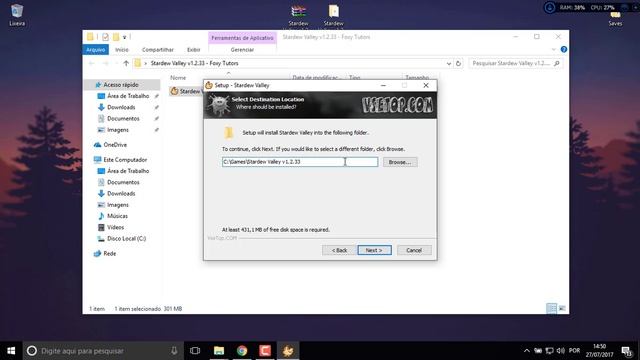Viewport: 640px width, 360px height.
Task: Open Vídeos folder in navigation pane
Action: pos(115,227)
